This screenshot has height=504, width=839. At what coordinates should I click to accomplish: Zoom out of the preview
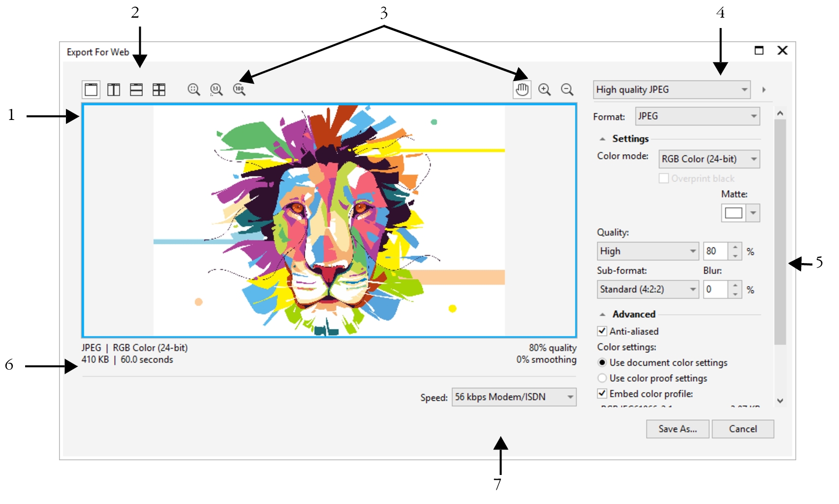(567, 89)
